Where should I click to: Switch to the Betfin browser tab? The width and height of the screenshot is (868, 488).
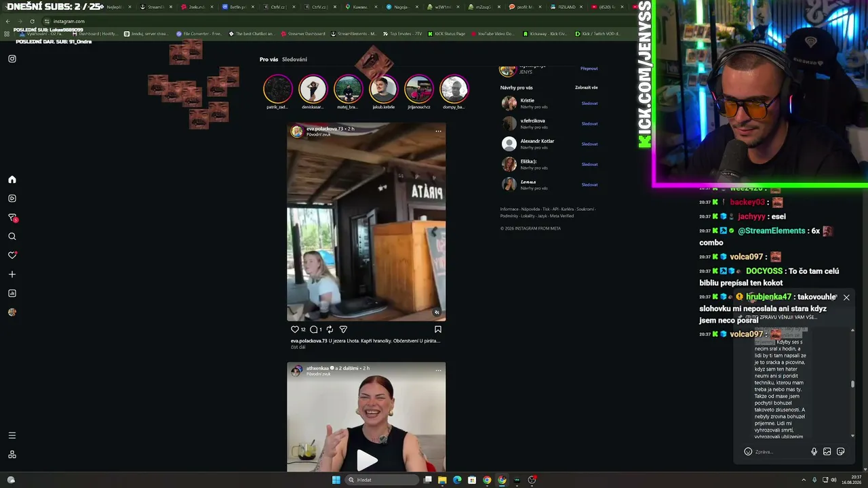pos(237,7)
